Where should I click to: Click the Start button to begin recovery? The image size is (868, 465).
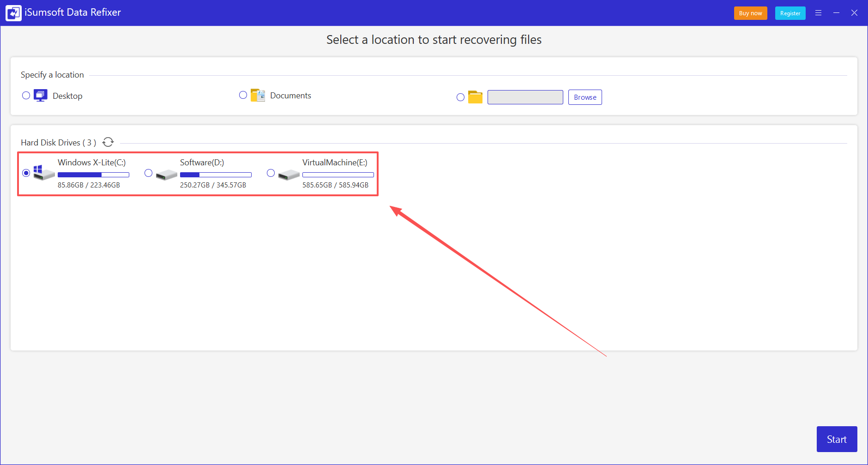point(836,439)
